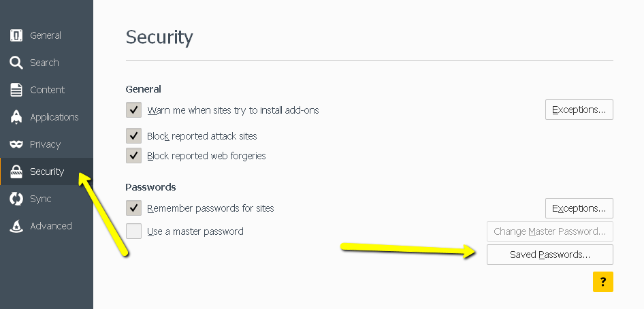The image size is (644, 309).
Task: Disable Remember passwords for sites
Action: 133,208
